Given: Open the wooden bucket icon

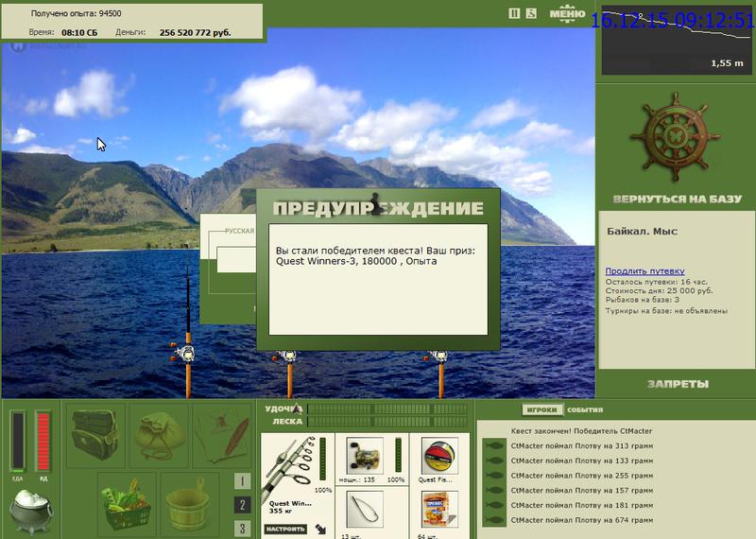Looking at the screenshot, I should click(x=189, y=503).
